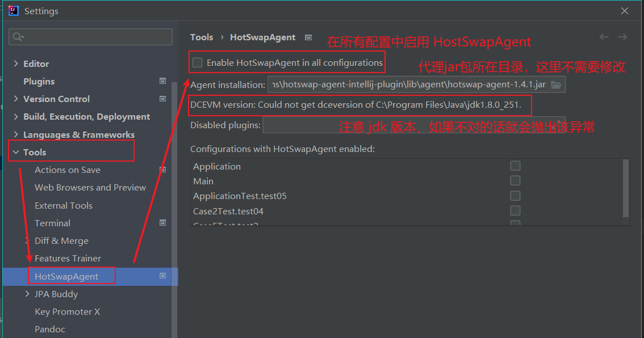Image resolution: width=644 pixels, height=338 pixels.
Task: Open the Web Browsers and Preview page
Action: [x=90, y=187]
